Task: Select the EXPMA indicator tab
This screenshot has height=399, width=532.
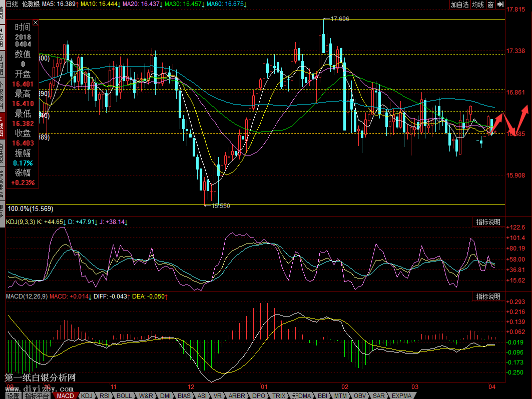Action: [402, 395]
